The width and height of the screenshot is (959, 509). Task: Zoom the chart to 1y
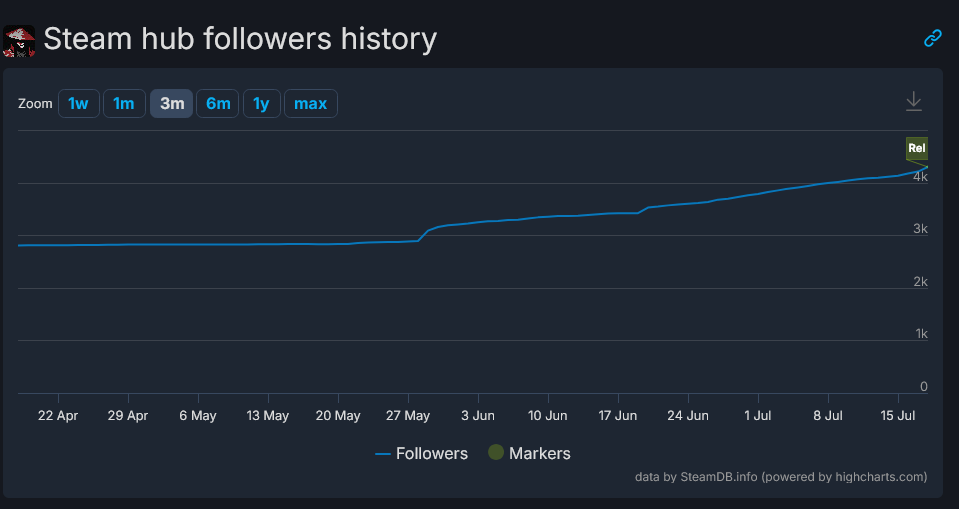coord(261,103)
